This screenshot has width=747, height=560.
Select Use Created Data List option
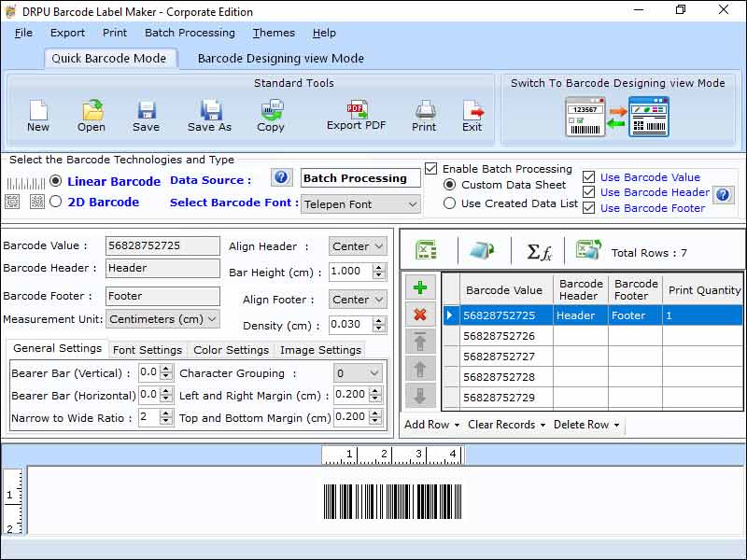[x=451, y=204]
